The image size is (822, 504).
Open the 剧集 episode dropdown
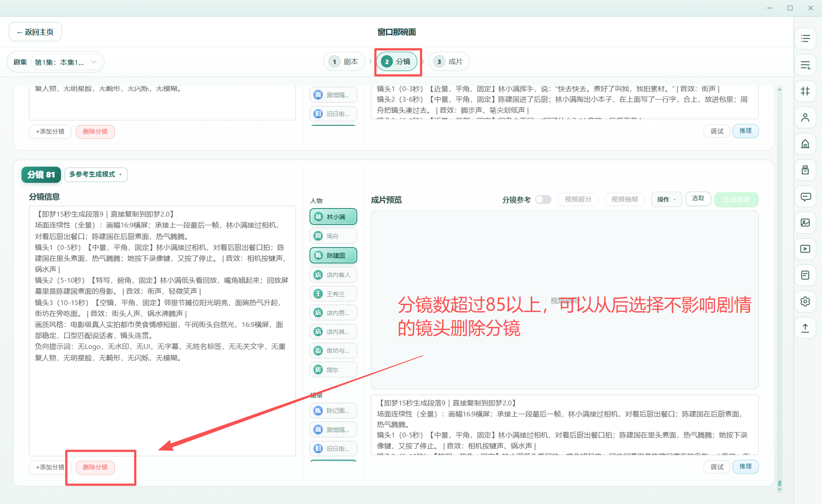(66, 62)
